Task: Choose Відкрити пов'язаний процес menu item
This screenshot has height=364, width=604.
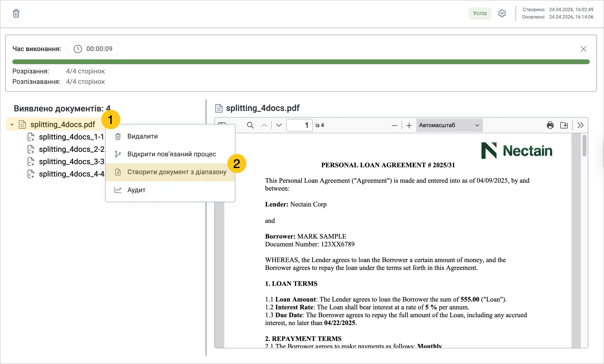Action: pos(170,154)
